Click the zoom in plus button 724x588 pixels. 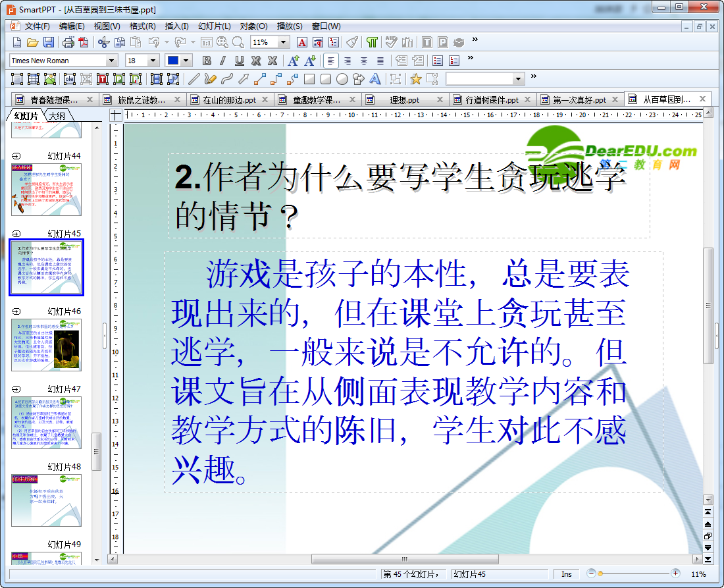tap(675, 574)
